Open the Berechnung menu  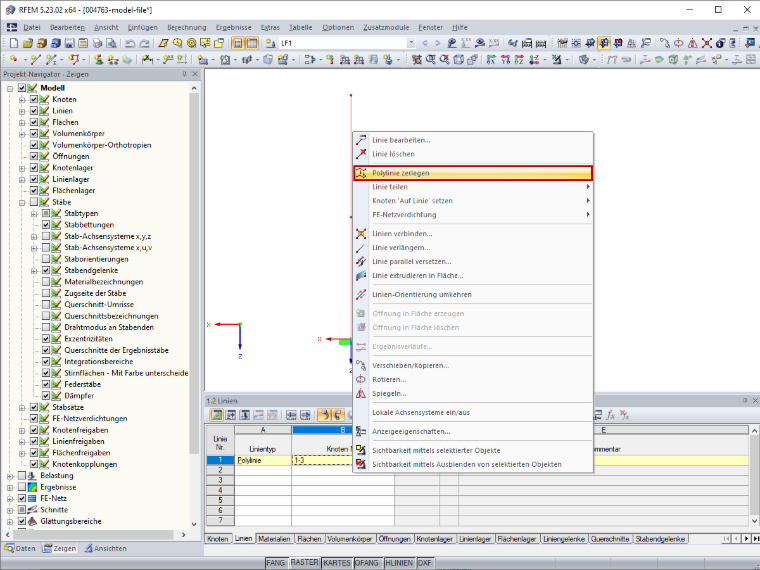(187, 28)
